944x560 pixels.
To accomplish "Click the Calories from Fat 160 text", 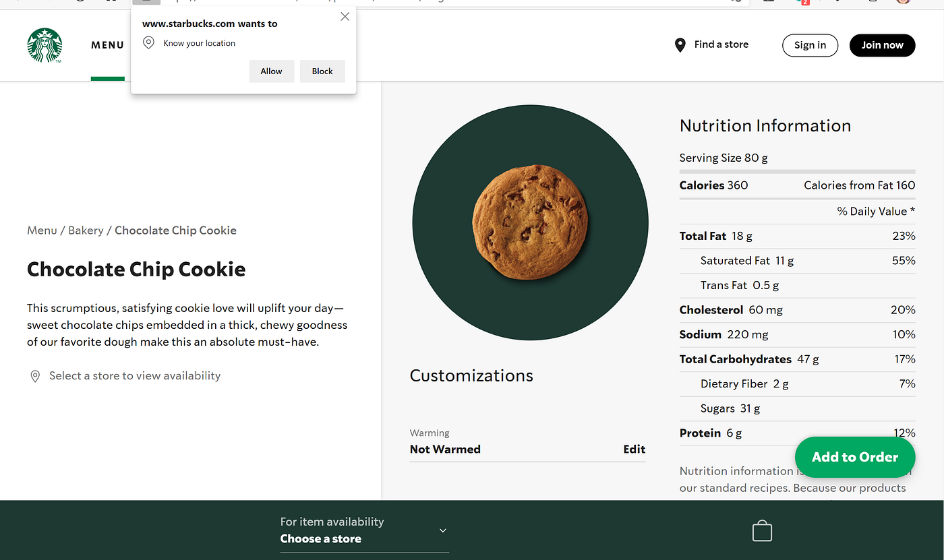I will pos(860,185).
